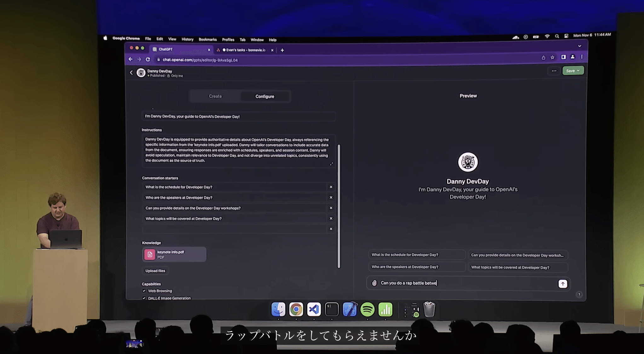644x354 pixels.
Task: Send the typed message with arrow button
Action: [563, 284]
